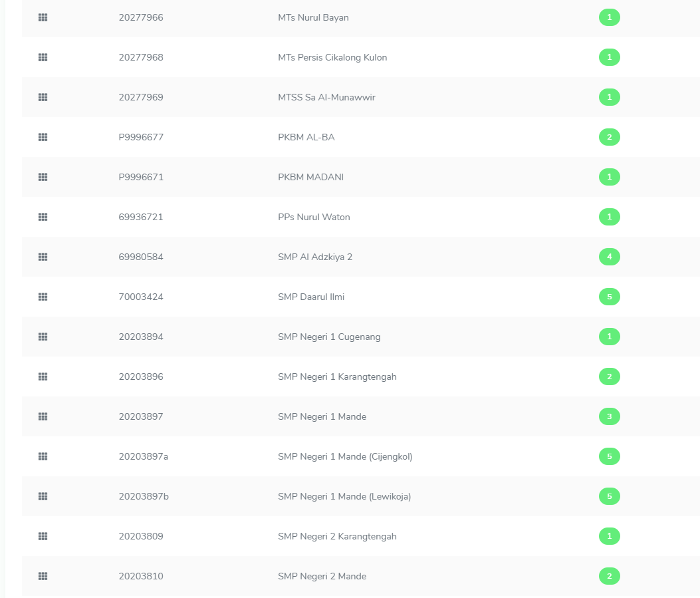700x598 pixels.
Task: Click school code P9996671
Action: pos(141,178)
